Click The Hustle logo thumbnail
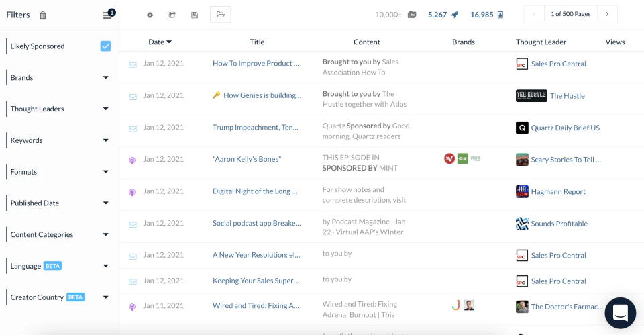The height and width of the screenshot is (335, 644). point(531,95)
